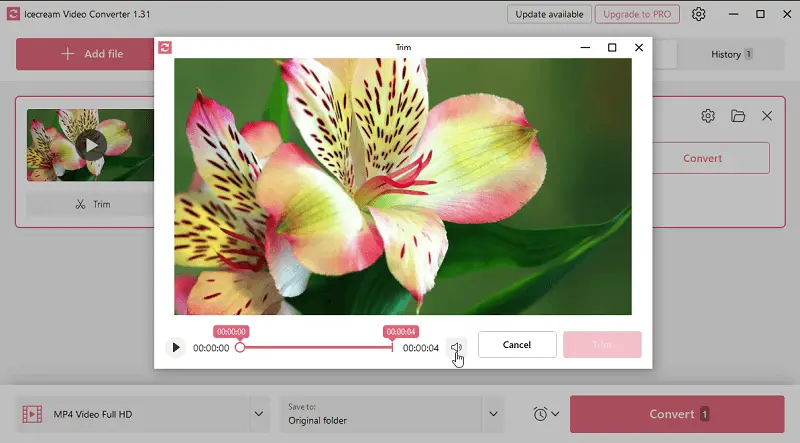Screen dimensions: 800x443
Task: Click the flower video preview in Trim dialog
Action: click(x=403, y=186)
